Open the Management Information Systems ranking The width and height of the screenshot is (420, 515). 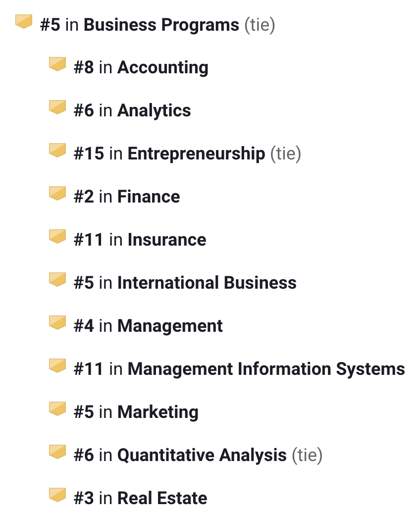pyautogui.click(x=266, y=369)
